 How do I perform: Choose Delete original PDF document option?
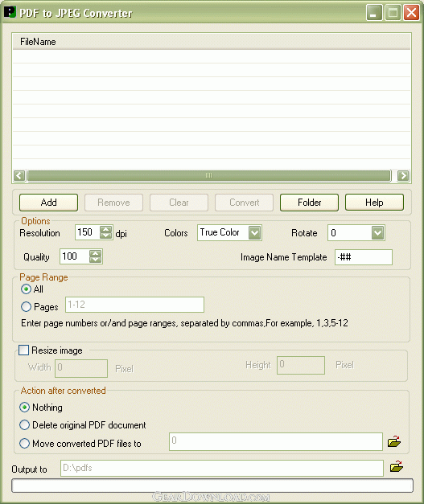point(24,425)
